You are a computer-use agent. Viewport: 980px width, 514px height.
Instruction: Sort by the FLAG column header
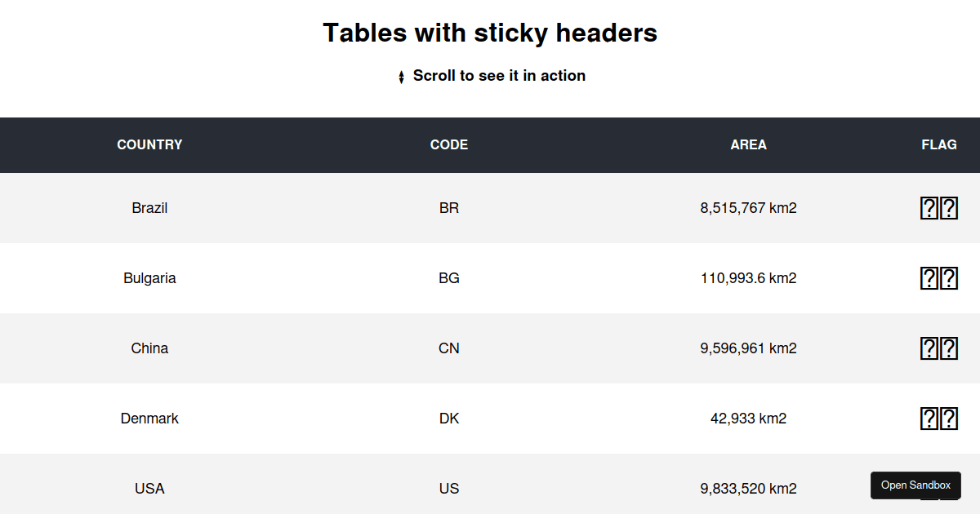939,144
